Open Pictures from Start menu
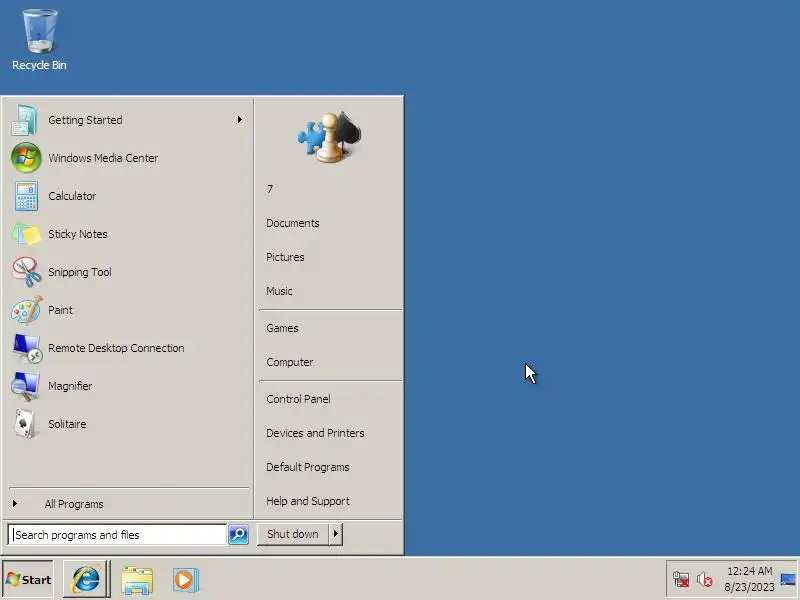The image size is (800, 600). tap(285, 257)
